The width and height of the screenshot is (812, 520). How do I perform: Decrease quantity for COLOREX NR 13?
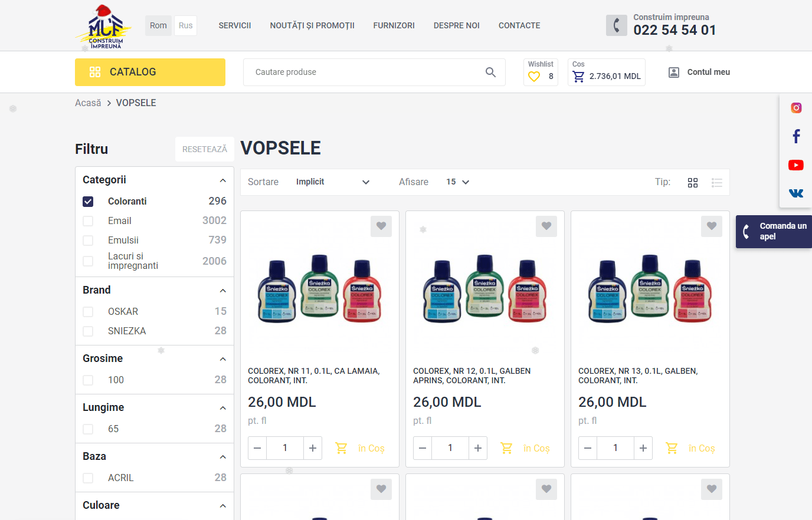(x=588, y=448)
